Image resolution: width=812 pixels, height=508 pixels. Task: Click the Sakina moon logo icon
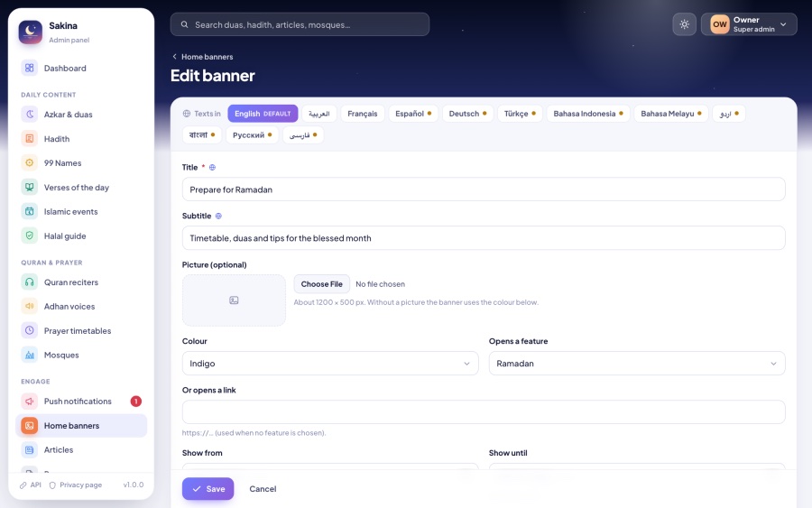tap(31, 32)
